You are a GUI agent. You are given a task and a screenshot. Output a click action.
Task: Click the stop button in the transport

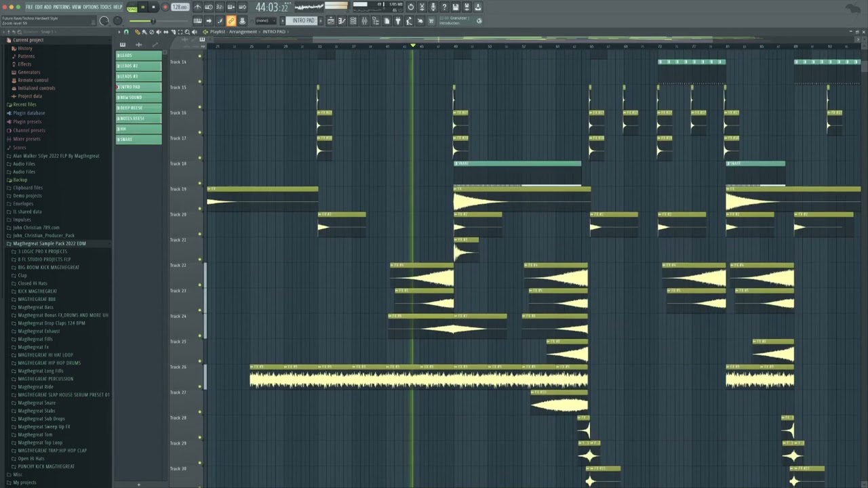[153, 7]
